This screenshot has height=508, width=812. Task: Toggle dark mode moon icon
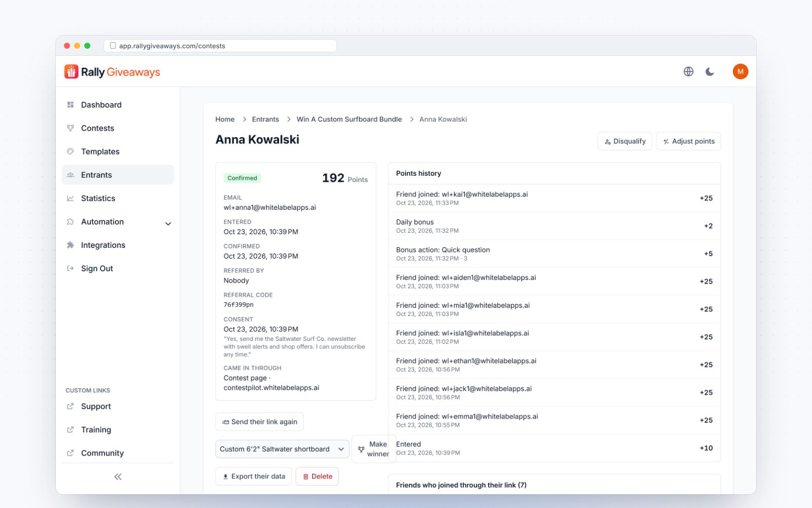[x=710, y=72]
